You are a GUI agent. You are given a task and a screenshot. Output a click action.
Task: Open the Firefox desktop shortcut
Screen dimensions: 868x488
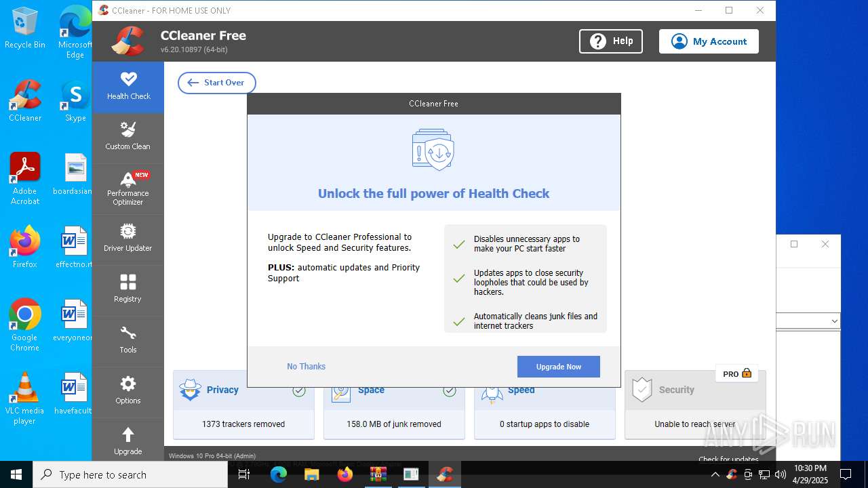(25, 247)
